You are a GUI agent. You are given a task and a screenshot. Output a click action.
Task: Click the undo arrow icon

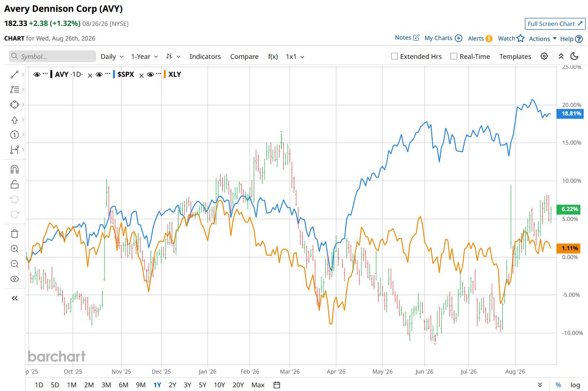point(14,199)
